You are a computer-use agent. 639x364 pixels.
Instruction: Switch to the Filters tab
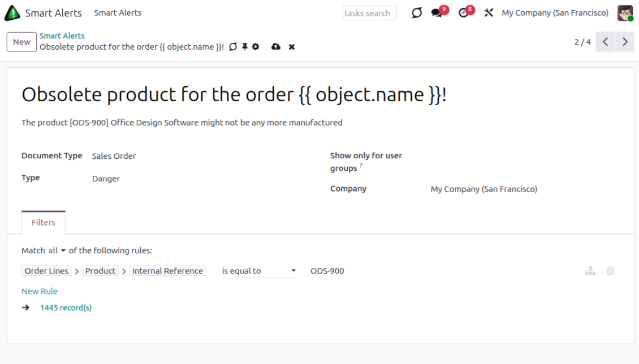click(44, 223)
